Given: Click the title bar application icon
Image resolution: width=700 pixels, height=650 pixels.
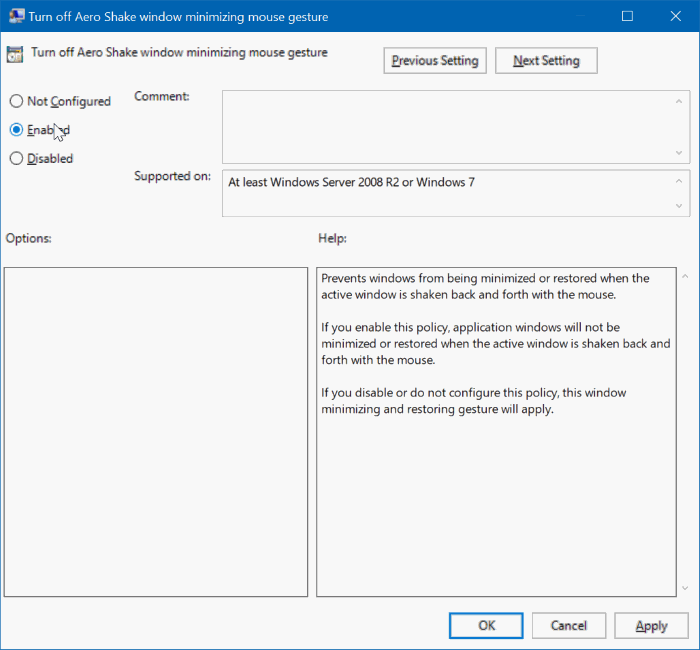Looking at the screenshot, I should 17,16.
